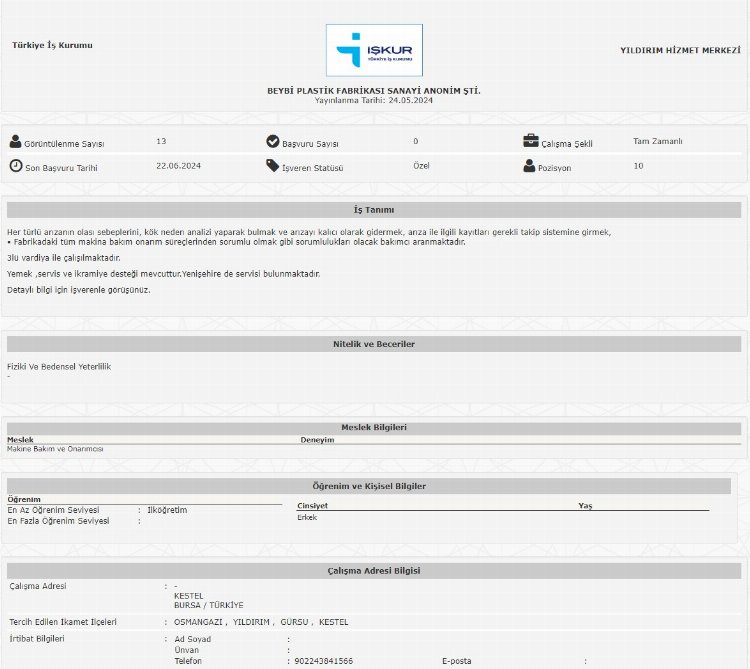The image size is (750, 669).
Task: Click the E-posta label in contact info
Action: [457, 661]
